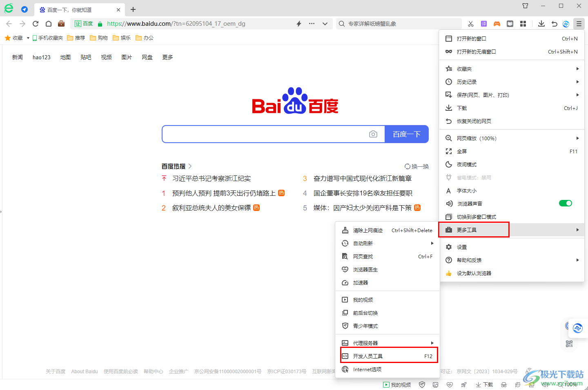Click the reading mode icon in toolbar
588x390 pixels.
click(510, 24)
